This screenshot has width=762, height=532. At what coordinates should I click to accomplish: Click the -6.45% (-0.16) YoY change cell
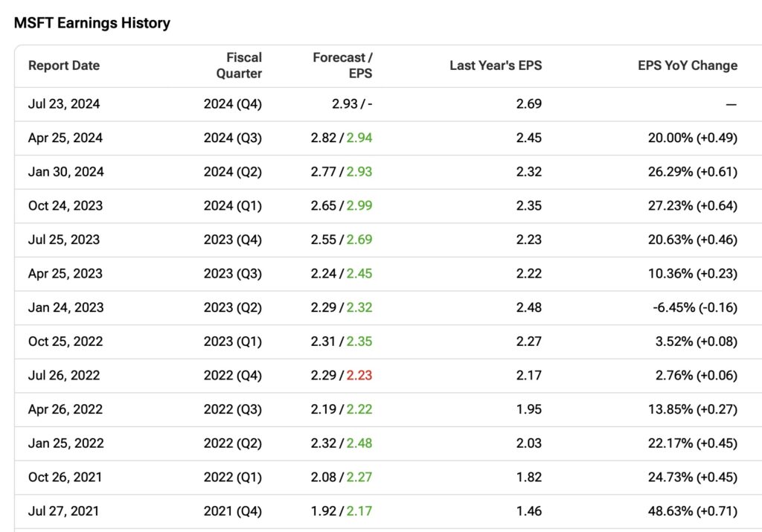[695, 307]
